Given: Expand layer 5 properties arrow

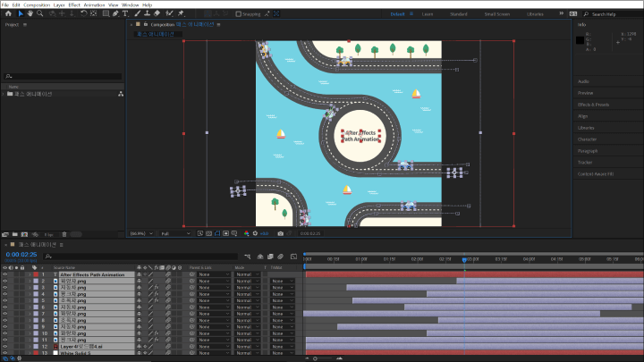Looking at the screenshot, I should point(30,301).
